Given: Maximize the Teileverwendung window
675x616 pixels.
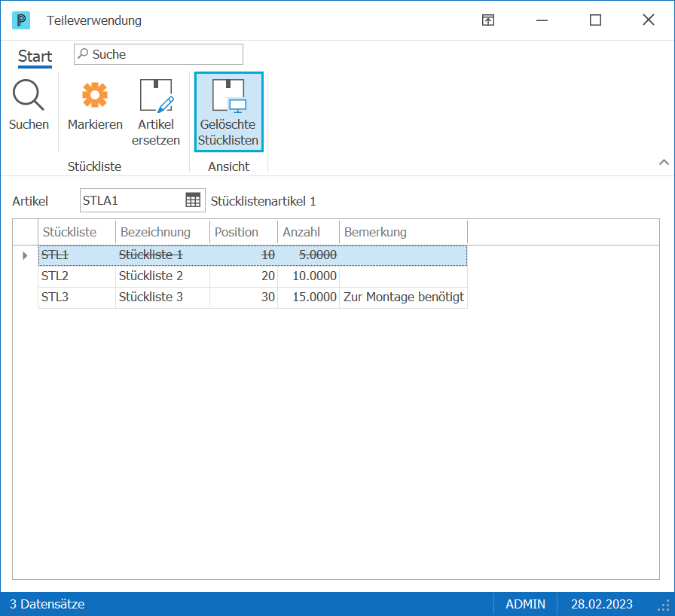Looking at the screenshot, I should coord(595,20).
